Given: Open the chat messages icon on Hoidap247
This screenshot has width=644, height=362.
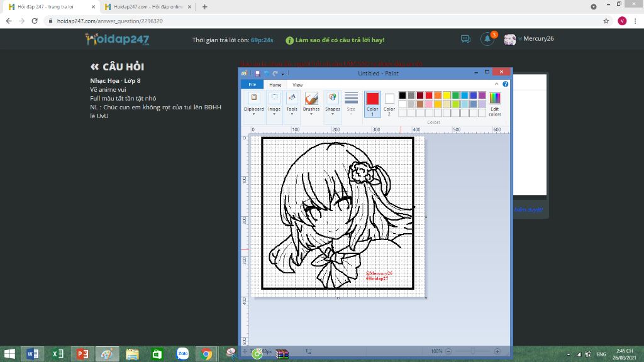Looking at the screenshot, I should 465,39.
